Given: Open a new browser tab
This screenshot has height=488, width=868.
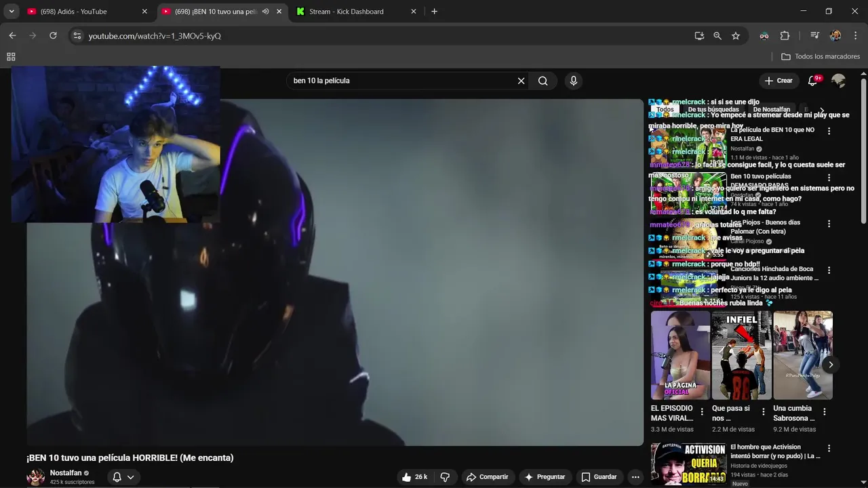Looking at the screenshot, I should coord(434,12).
